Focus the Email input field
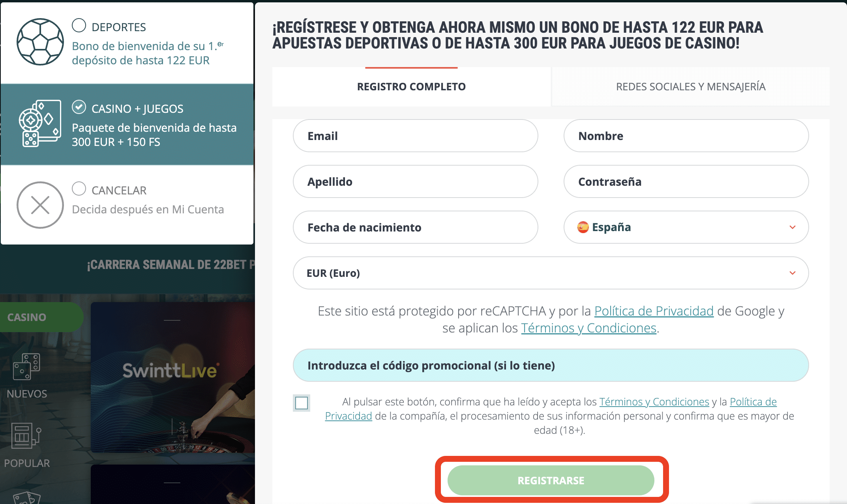 click(x=415, y=136)
